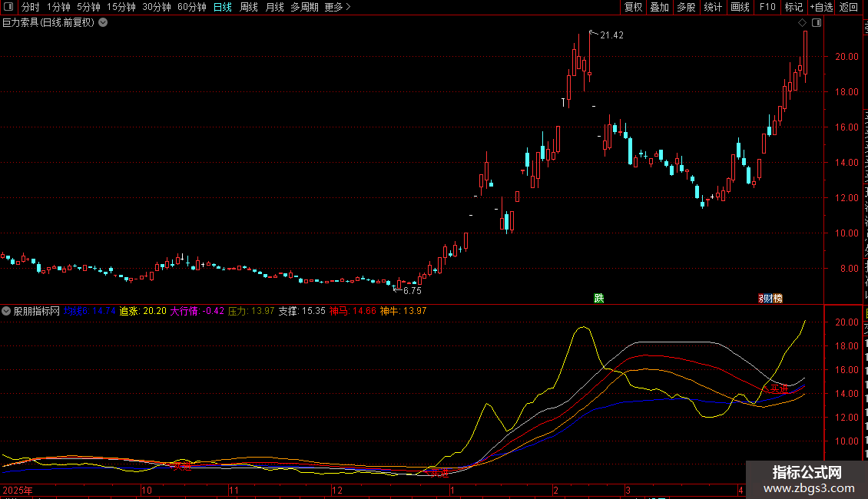
Task: Select the 60分钟 period
Action: [x=192, y=7]
